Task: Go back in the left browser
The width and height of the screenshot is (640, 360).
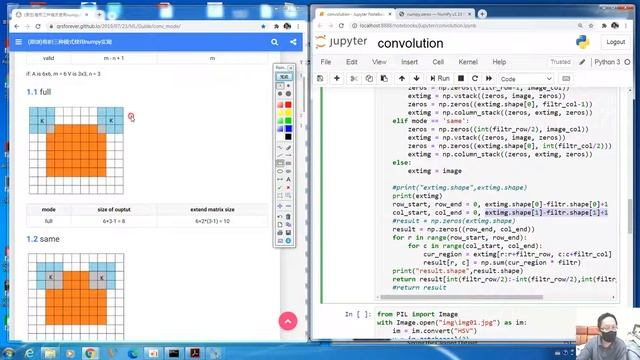Action: click(16, 26)
